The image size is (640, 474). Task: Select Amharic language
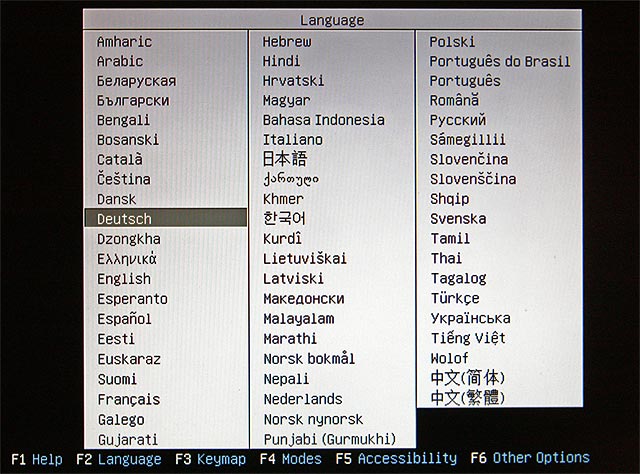(x=124, y=42)
